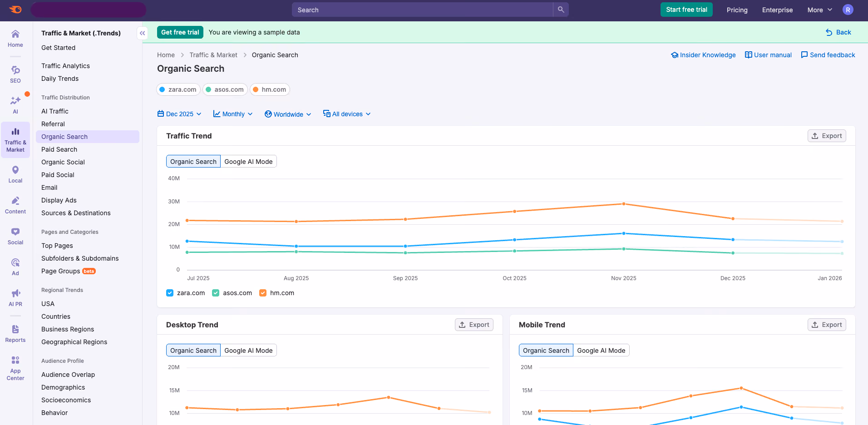Screen dimensions: 868x425
Task: Click the Nov 2025 hm.com data point
Action: [x=624, y=204]
